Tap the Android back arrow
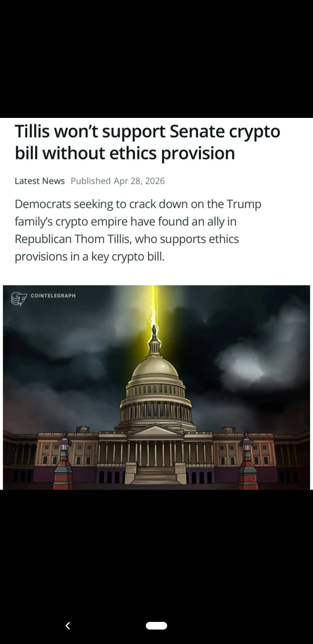The height and width of the screenshot is (644, 313). click(68, 626)
